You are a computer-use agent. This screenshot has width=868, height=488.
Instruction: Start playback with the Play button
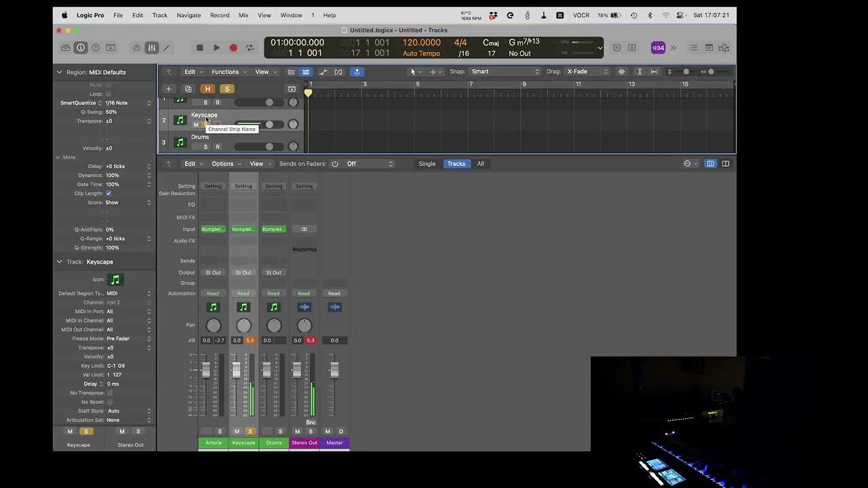[x=216, y=47]
